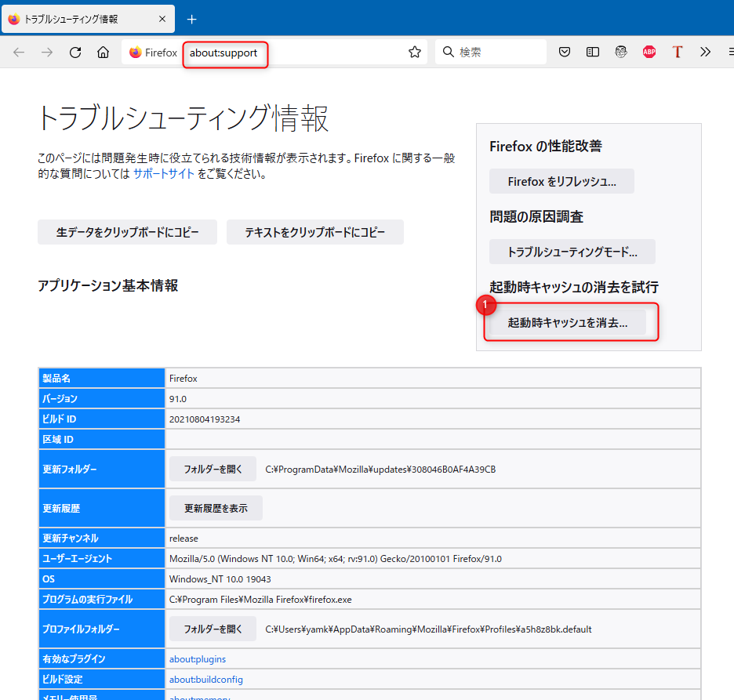This screenshot has width=734, height=700.
Task: Bookmark this page with the star icon
Action: pos(415,53)
